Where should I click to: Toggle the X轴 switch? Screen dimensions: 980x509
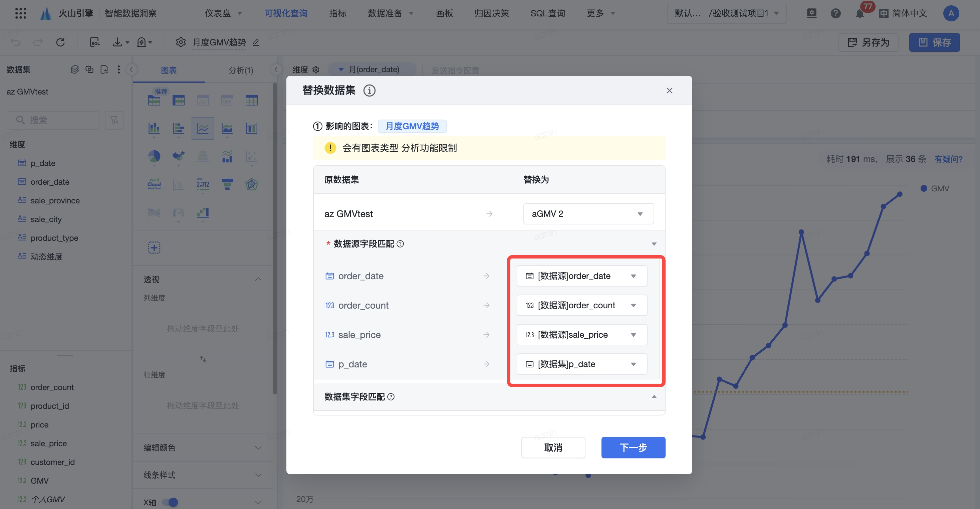[170, 502]
